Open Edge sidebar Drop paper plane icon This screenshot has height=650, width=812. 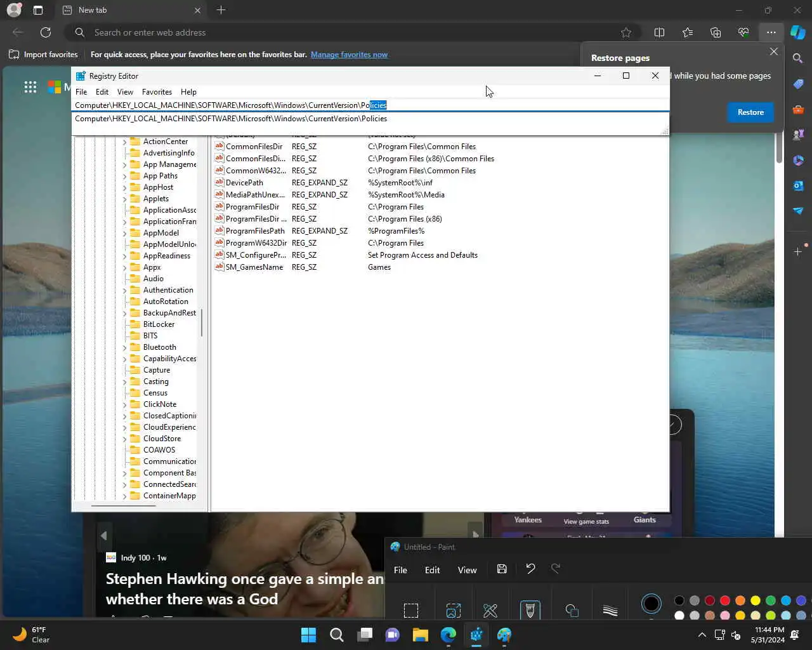tap(798, 211)
